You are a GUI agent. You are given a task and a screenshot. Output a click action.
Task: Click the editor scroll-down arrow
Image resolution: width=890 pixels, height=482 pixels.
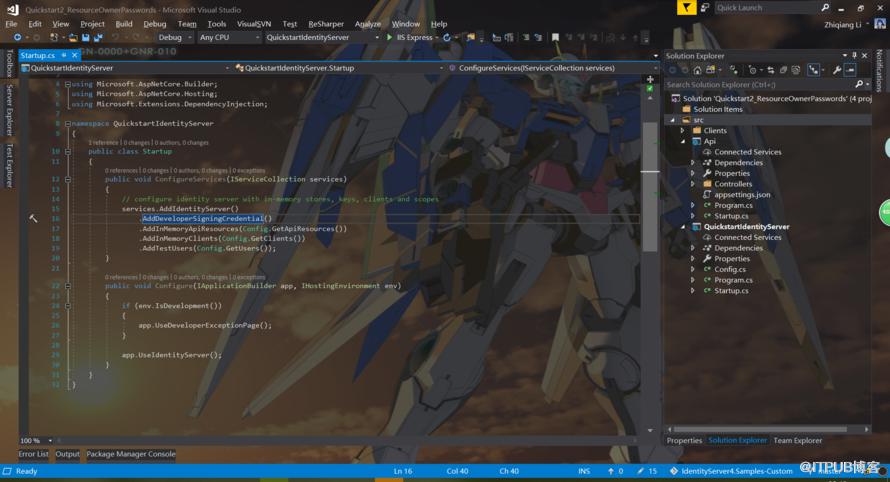(650, 431)
